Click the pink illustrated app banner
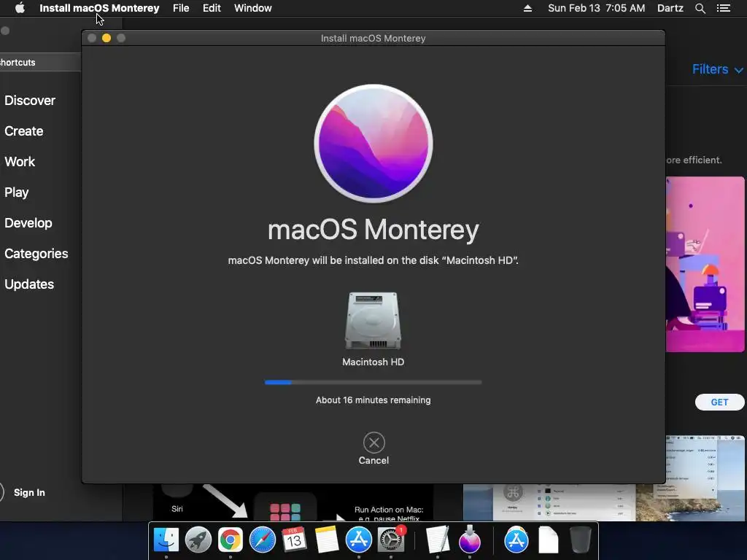The image size is (747, 560). (705, 264)
